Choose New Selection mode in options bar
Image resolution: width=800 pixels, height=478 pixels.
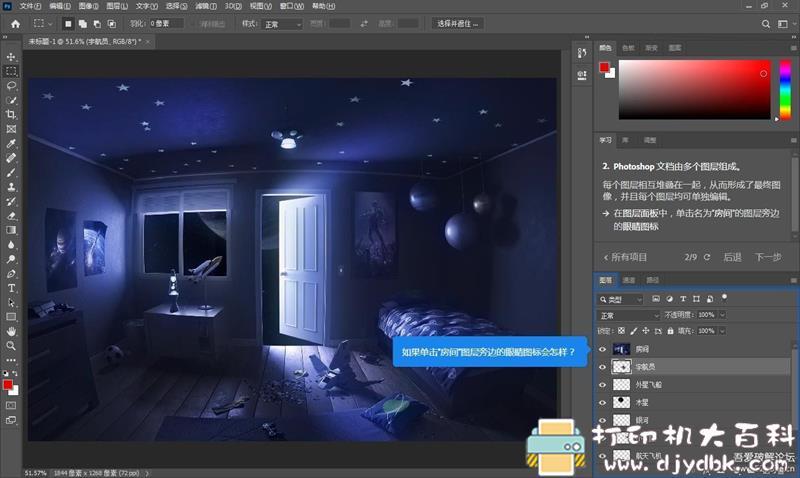68,24
